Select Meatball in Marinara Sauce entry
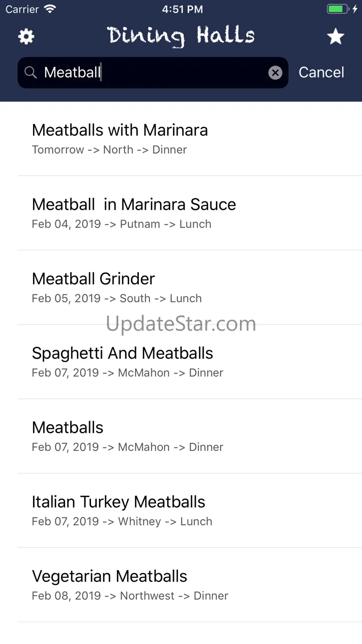The width and height of the screenshot is (362, 644). (x=190, y=213)
